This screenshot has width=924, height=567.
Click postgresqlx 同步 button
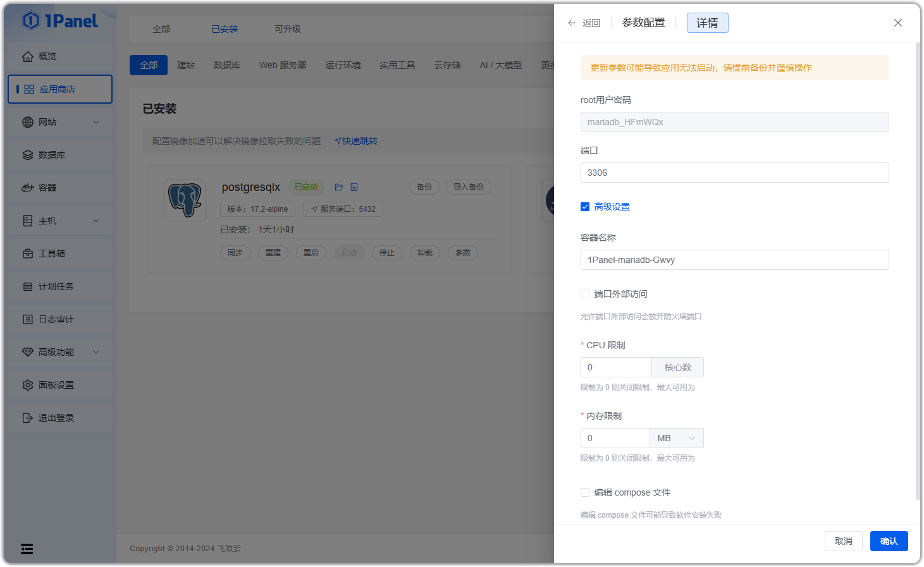pos(235,253)
